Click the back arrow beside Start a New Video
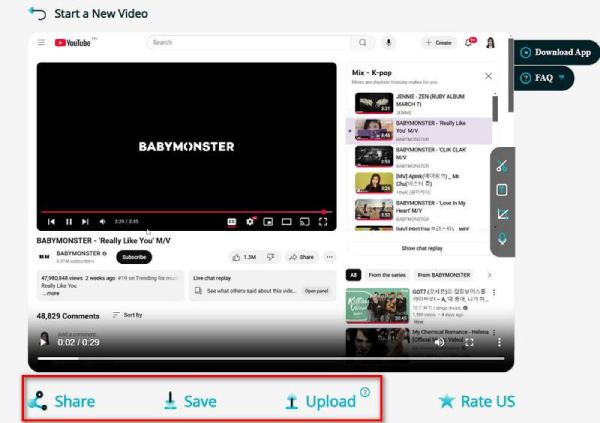The image size is (600, 423). point(38,13)
